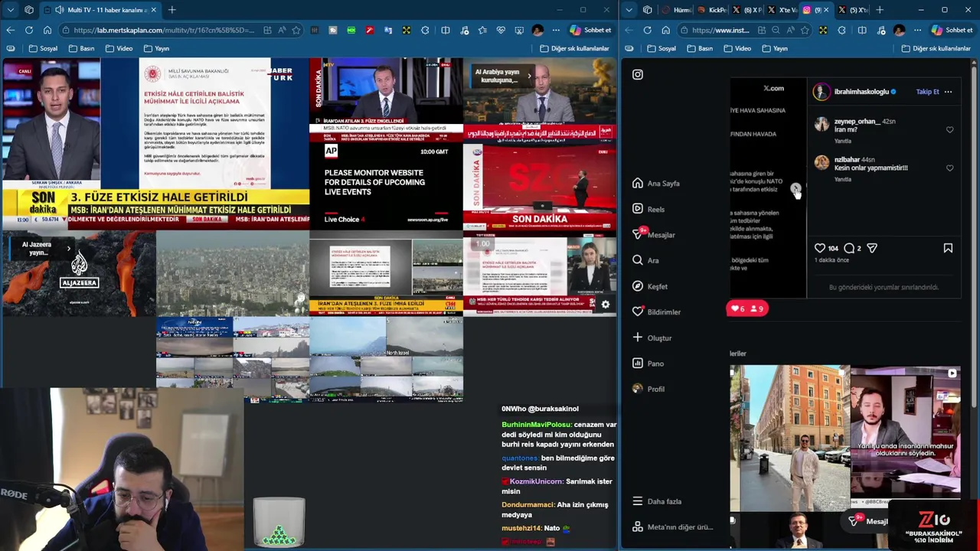Like the post with heart icon
The width and height of the screenshot is (980, 551).
[x=820, y=248]
